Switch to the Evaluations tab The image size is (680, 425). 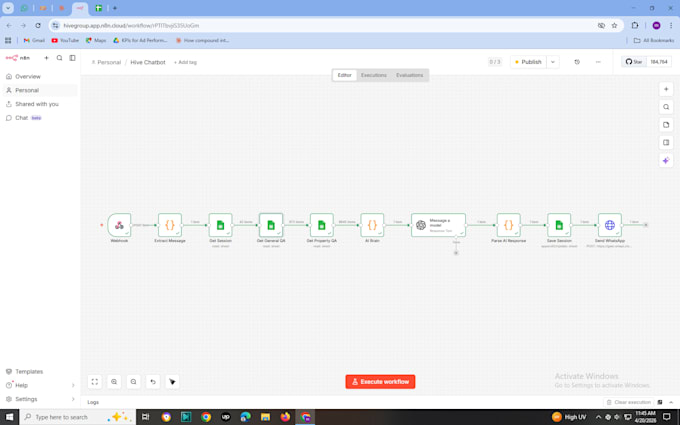click(x=409, y=75)
